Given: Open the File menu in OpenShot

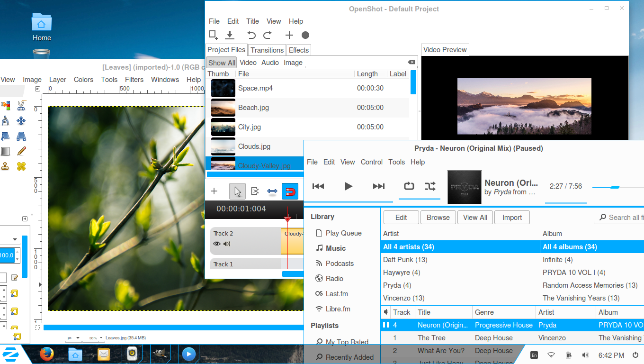Looking at the screenshot, I should coord(215,21).
